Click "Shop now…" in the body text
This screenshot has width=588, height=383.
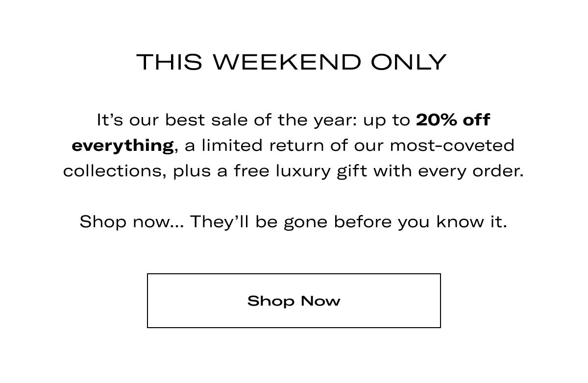tap(131, 221)
